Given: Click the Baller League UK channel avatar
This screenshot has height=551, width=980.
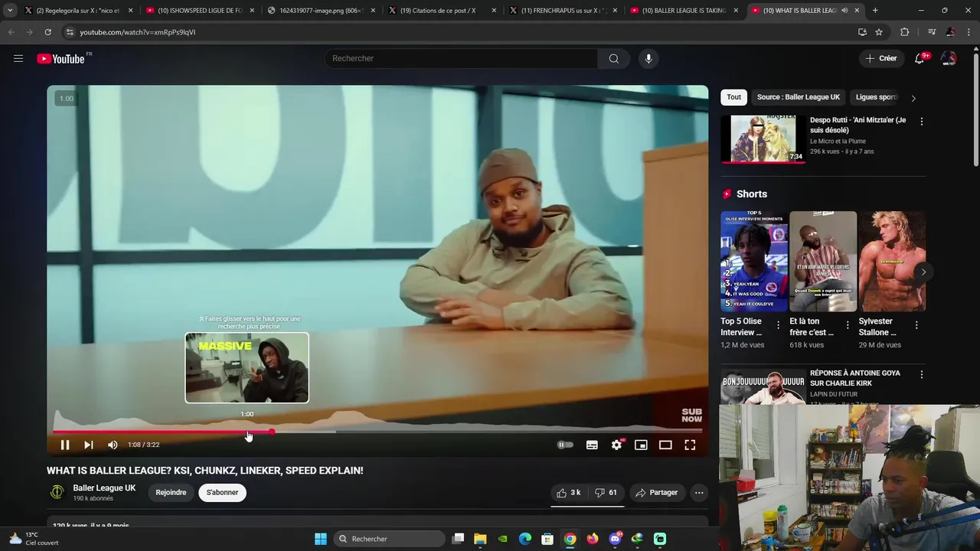Looking at the screenshot, I should point(57,492).
